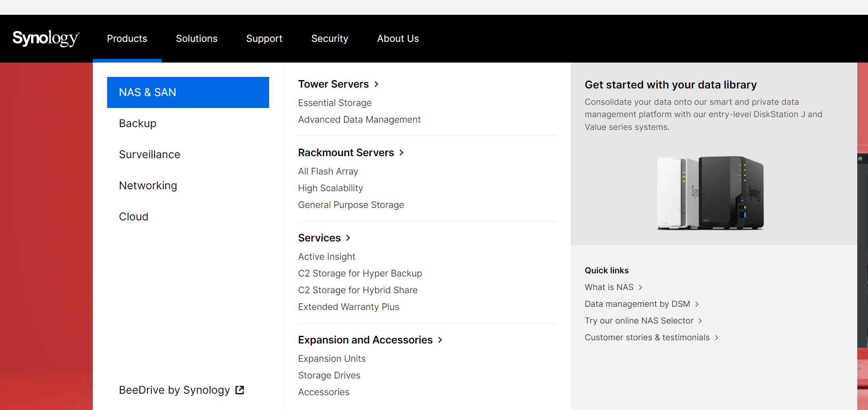868x410 pixels.
Task: Go to Services heading link
Action: pos(320,238)
